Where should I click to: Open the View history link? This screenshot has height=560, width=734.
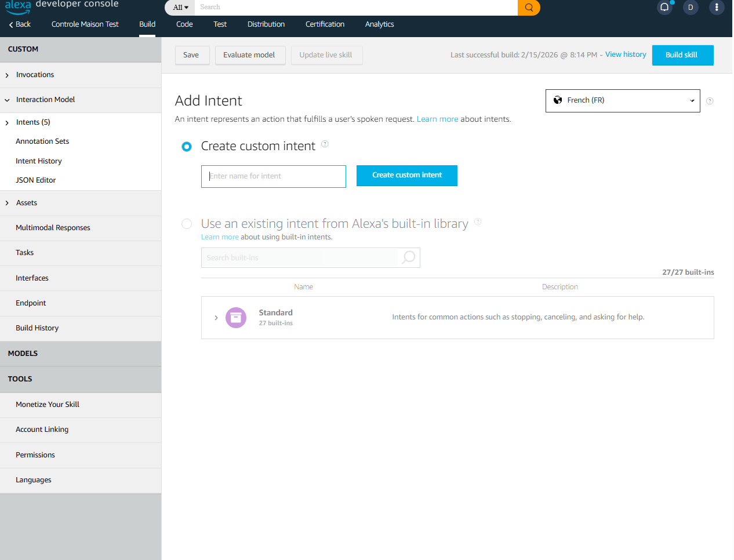coord(625,54)
